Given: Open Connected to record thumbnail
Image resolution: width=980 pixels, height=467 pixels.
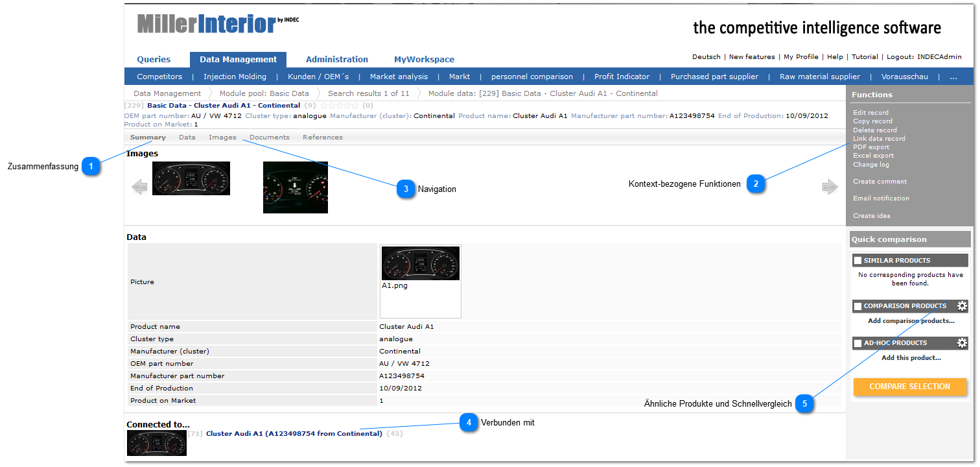Looking at the screenshot, I should (157, 442).
